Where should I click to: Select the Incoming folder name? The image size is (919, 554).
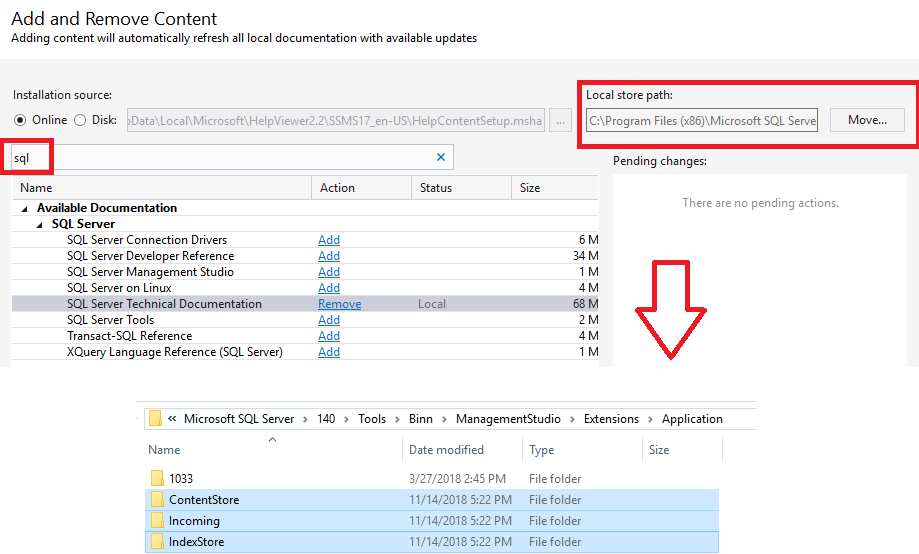[x=194, y=521]
